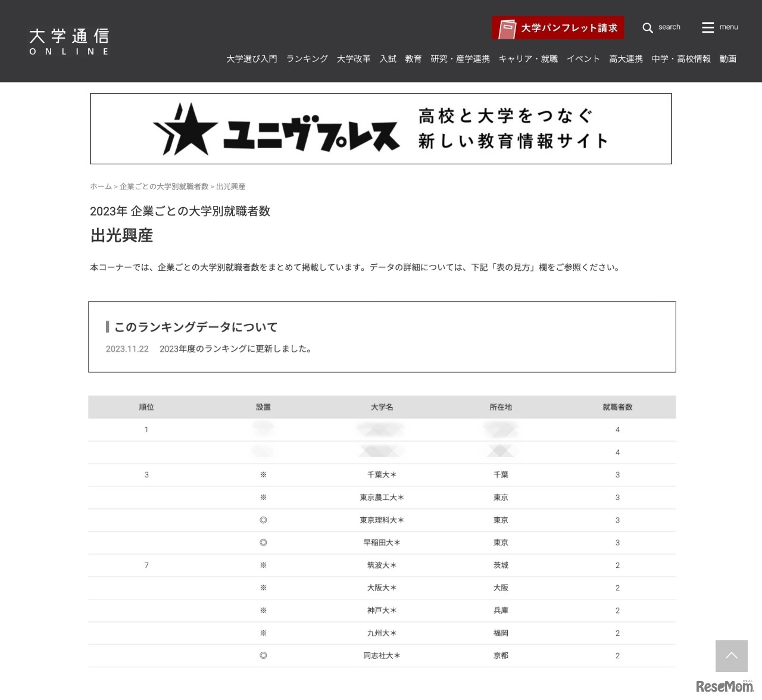Viewport: 762px width, 700px height.
Task: Click rank number 7 in table
Action: click(146, 565)
